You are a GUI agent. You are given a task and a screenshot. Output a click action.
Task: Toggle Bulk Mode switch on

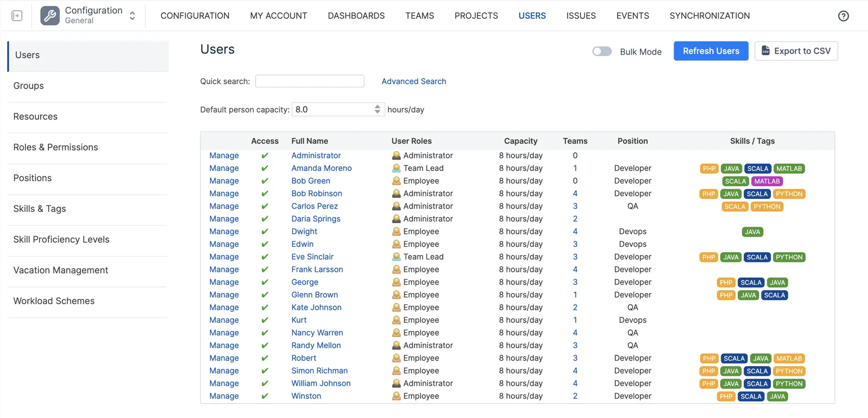coord(602,52)
